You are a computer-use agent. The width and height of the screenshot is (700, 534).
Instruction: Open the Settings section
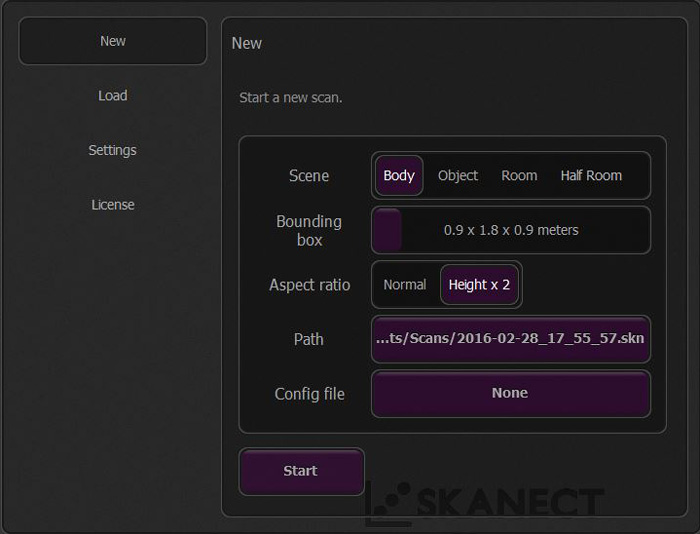[112, 150]
